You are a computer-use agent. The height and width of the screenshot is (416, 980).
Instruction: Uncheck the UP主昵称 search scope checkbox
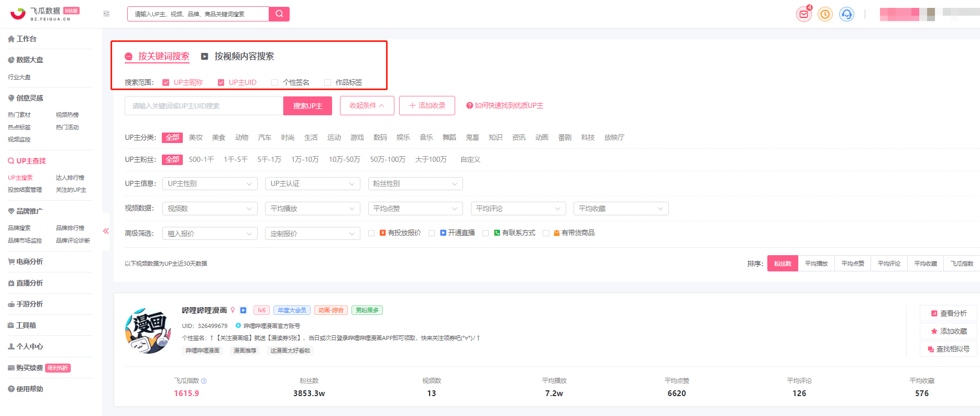coord(166,82)
